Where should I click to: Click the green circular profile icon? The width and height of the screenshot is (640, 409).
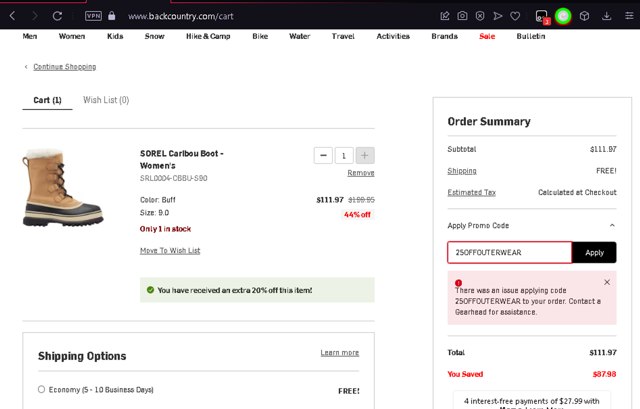click(x=563, y=16)
